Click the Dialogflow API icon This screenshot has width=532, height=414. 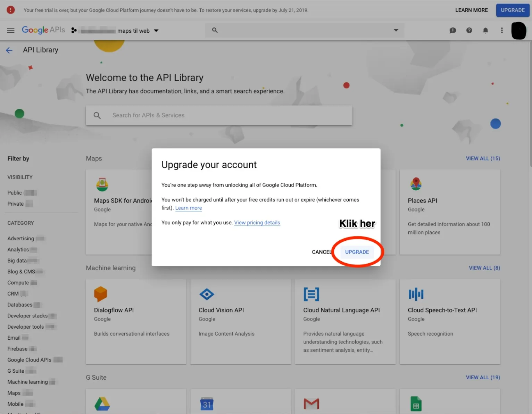(101, 294)
